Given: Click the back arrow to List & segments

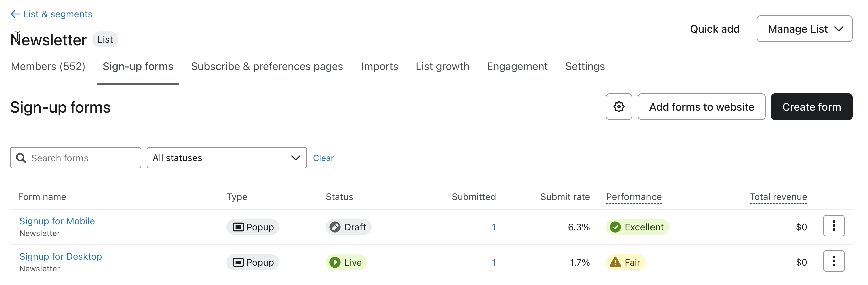Looking at the screenshot, I should coord(15,14).
